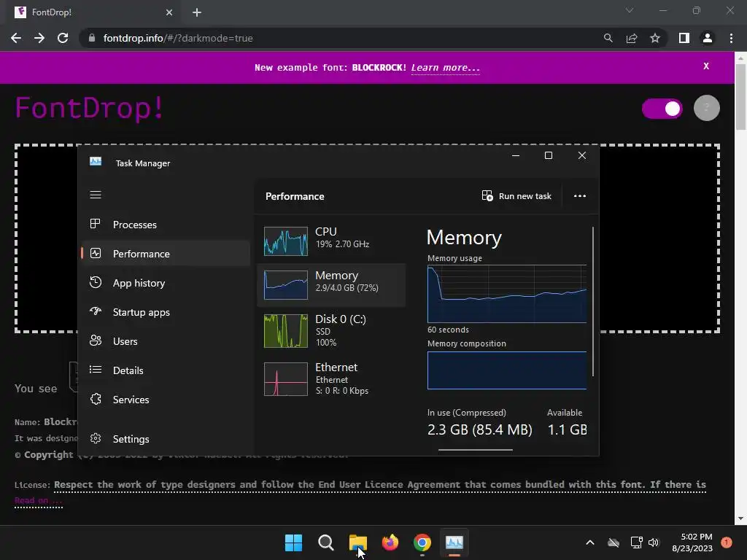Screen dimensions: 747x560
Task: Open Users page in Task Manager
Action: (166, 341)
